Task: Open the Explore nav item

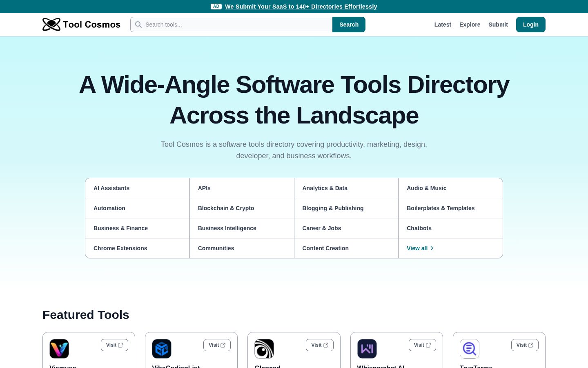Action: click(x=470, y=25)
